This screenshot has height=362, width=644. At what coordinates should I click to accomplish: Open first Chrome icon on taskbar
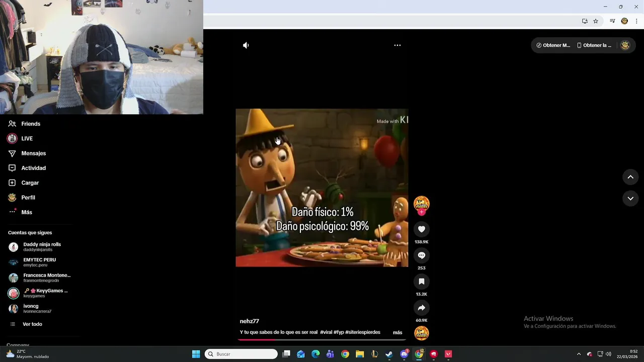pyautogui.click(x=345, y=354)
